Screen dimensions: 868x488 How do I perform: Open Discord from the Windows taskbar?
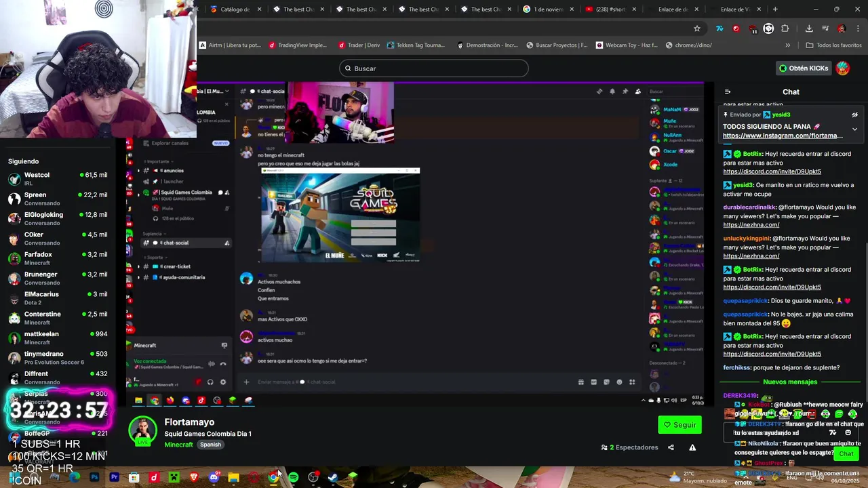point(214,478)
